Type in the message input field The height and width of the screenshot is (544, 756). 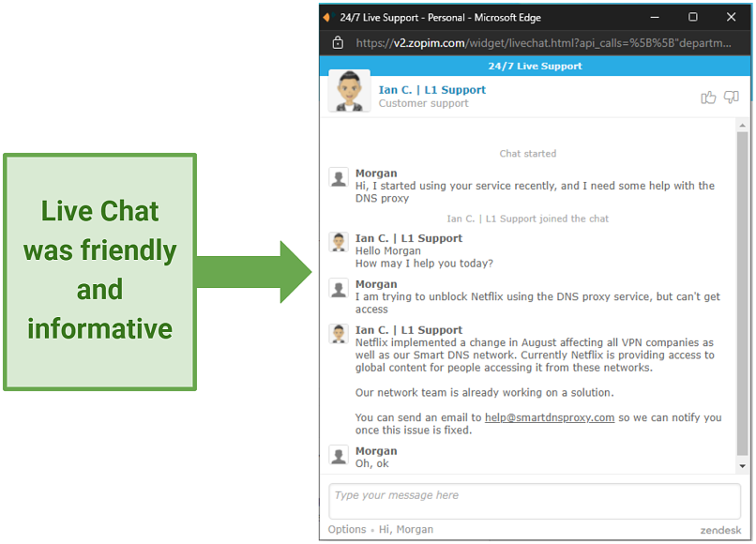(535, 502)
